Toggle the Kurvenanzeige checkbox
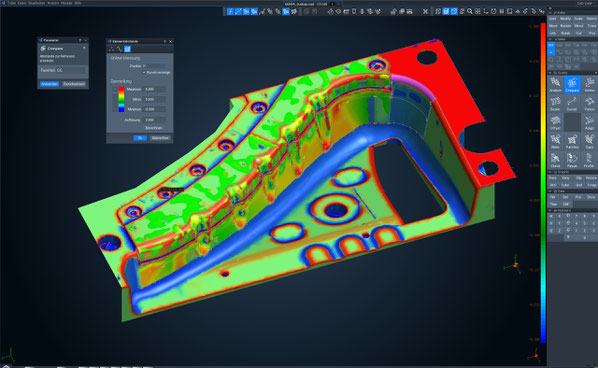Viewport: 598px width, 368px height. click(144, 72)
